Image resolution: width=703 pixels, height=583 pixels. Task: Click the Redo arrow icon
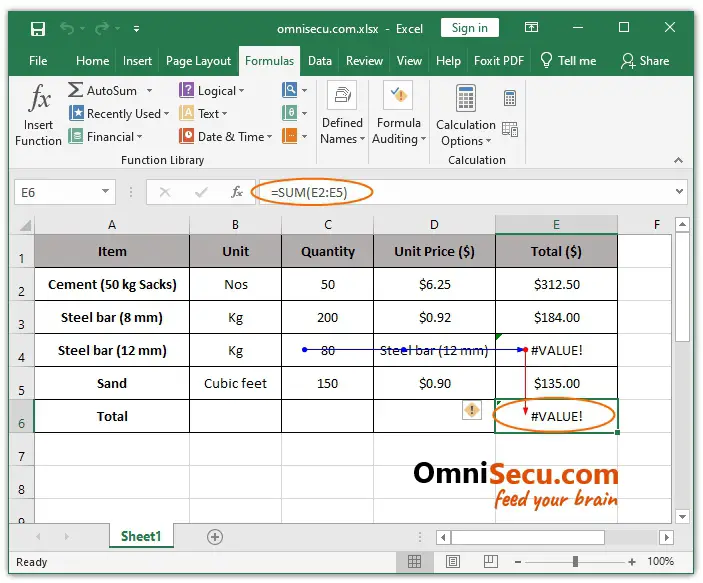(x=102, y=29)
